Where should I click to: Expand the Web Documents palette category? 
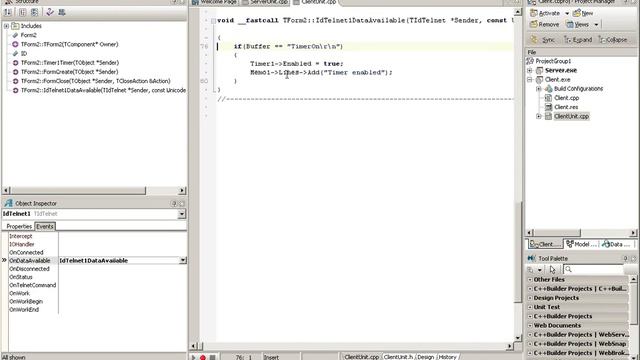[x=530, y=325]
